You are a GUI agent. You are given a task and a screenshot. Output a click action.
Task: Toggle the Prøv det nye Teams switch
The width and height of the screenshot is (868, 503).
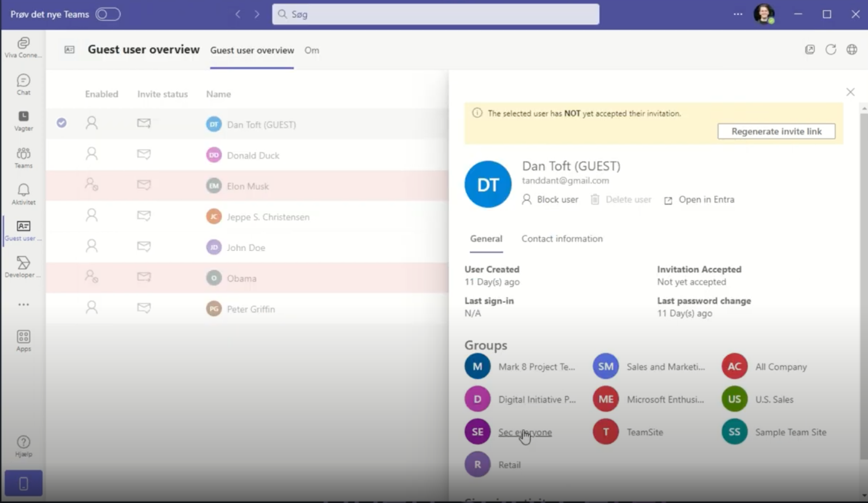click(x=107, y=14)
